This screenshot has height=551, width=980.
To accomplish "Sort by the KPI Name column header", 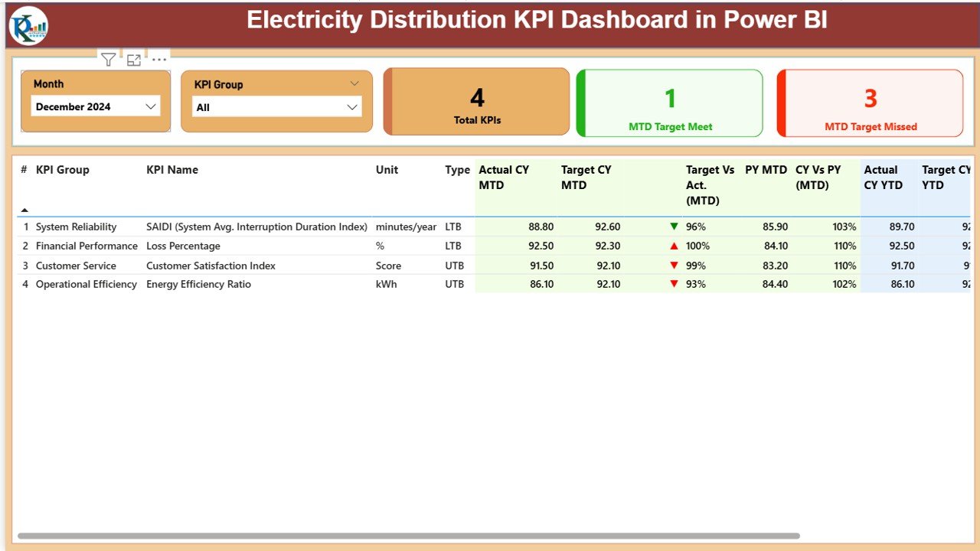I will (x=172, y=170).
